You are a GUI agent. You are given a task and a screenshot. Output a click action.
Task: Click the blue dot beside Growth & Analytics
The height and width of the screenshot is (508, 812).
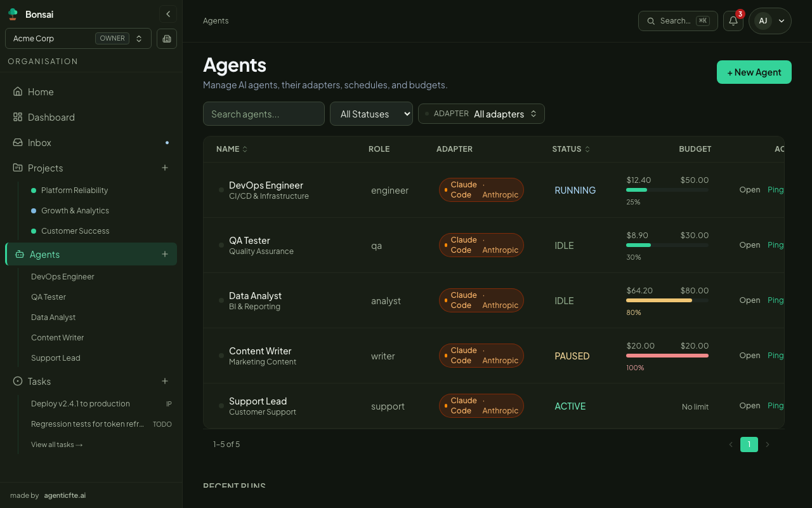click(34, 211)
